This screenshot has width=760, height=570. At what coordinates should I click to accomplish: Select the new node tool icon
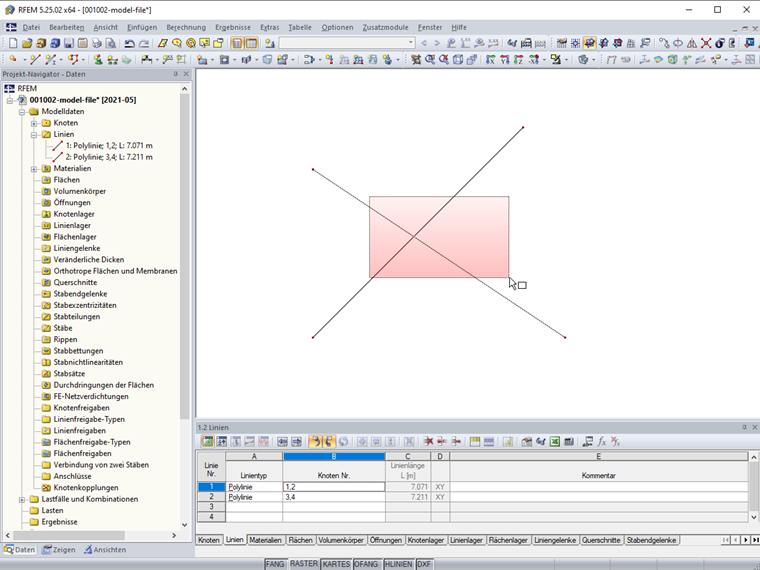tap(13, 60)
